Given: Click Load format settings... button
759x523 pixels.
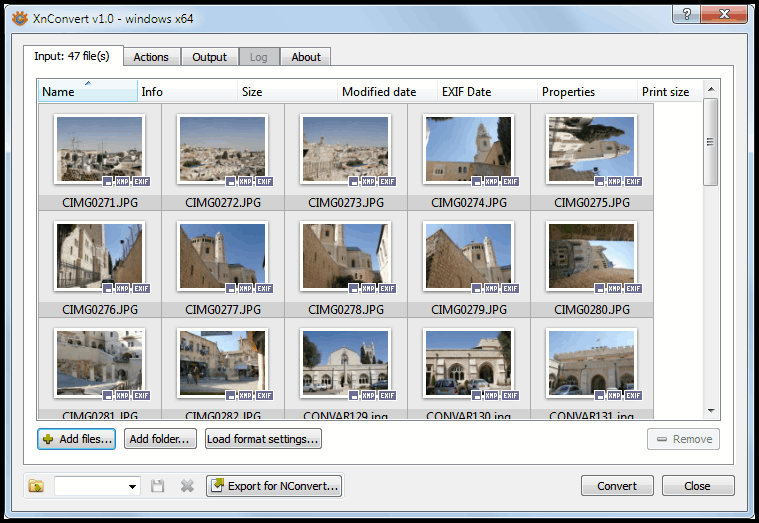Looking at the screenshot, I should click(x=263, y=439).
